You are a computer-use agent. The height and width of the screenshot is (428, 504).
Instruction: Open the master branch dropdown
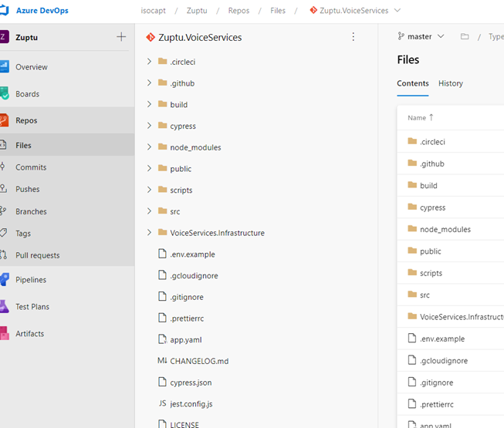(421, 36)
